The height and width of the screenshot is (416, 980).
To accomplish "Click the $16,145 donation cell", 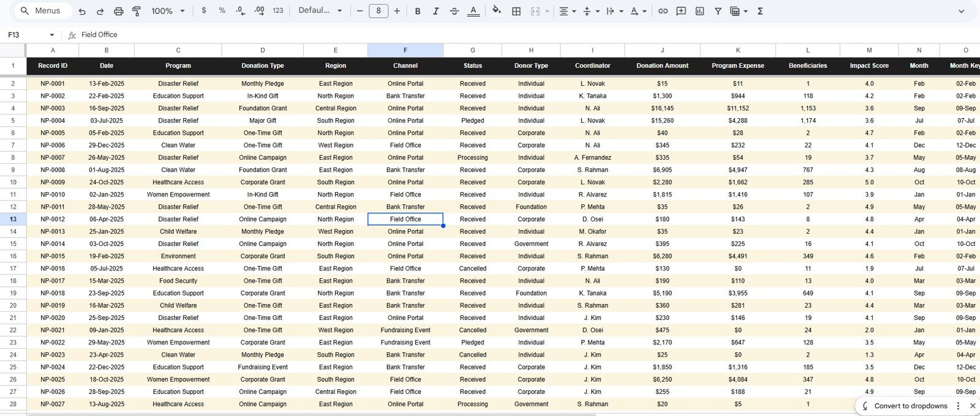I will click(x=662, y=108).
